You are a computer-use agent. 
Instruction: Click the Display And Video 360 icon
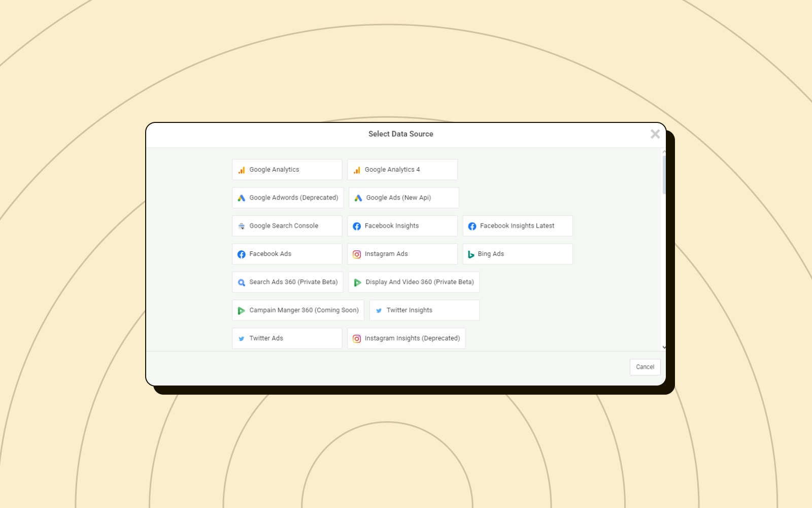[x=358, y=282]
